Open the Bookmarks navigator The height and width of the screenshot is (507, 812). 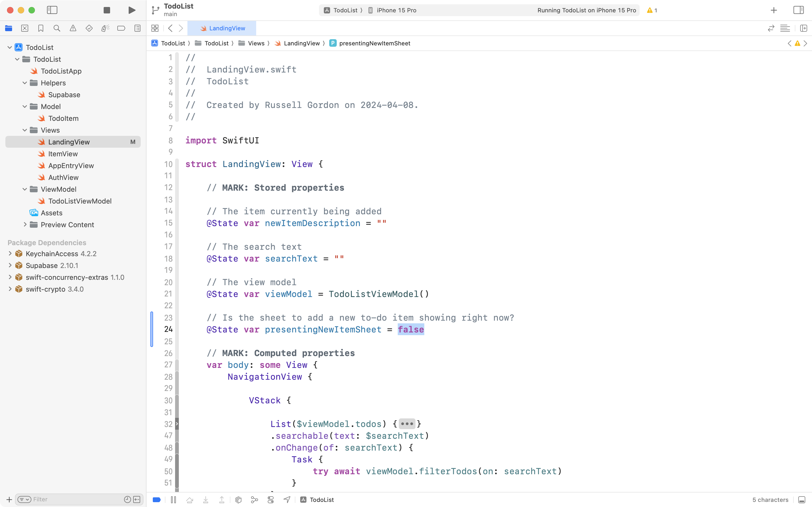coord(41,28)
